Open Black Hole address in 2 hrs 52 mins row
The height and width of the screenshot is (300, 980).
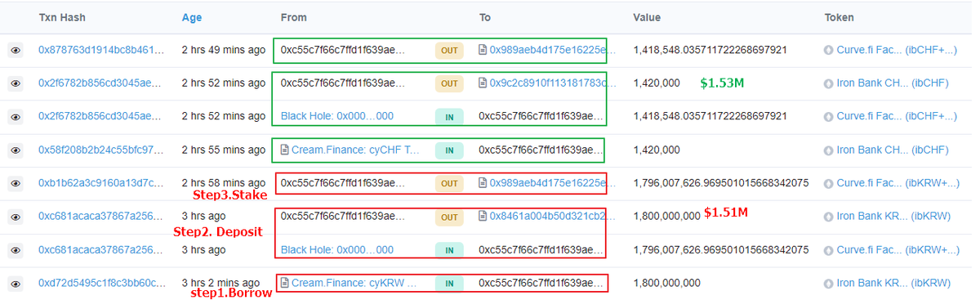click(336, 117)
